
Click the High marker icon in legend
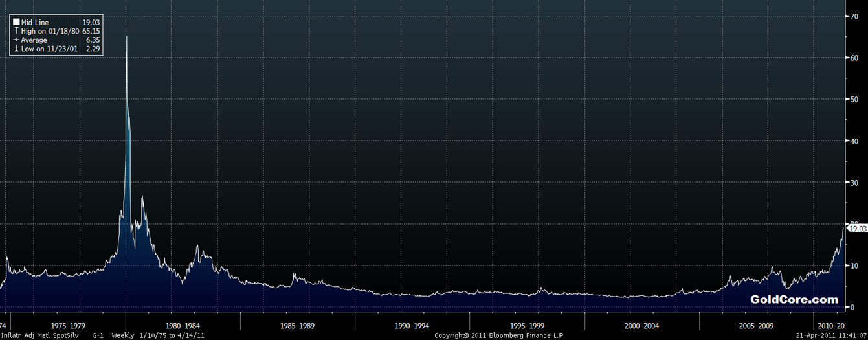coord(16,31)
